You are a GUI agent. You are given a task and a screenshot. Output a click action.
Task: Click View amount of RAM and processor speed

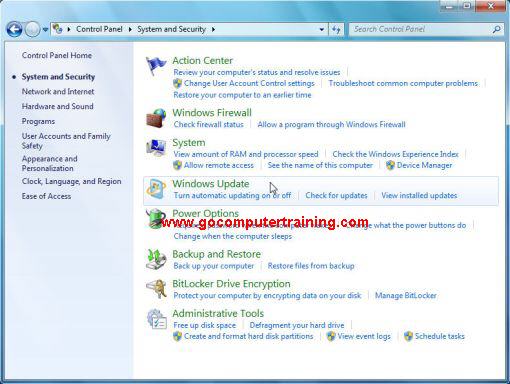tap(246, 154)
